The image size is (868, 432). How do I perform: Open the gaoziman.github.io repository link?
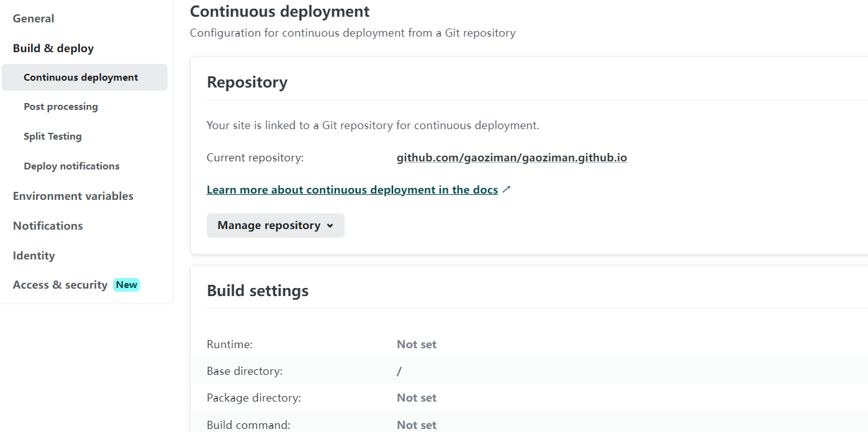click(x=512, y=158)
